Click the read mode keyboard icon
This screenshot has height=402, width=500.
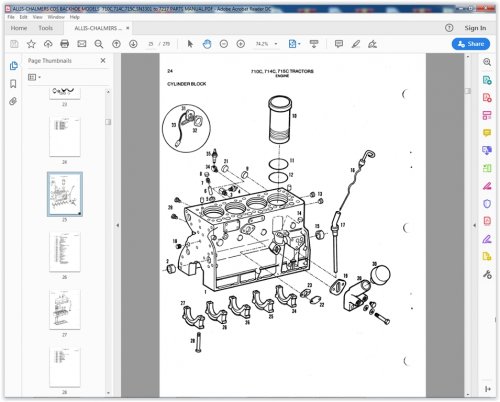tap(314, 44)
